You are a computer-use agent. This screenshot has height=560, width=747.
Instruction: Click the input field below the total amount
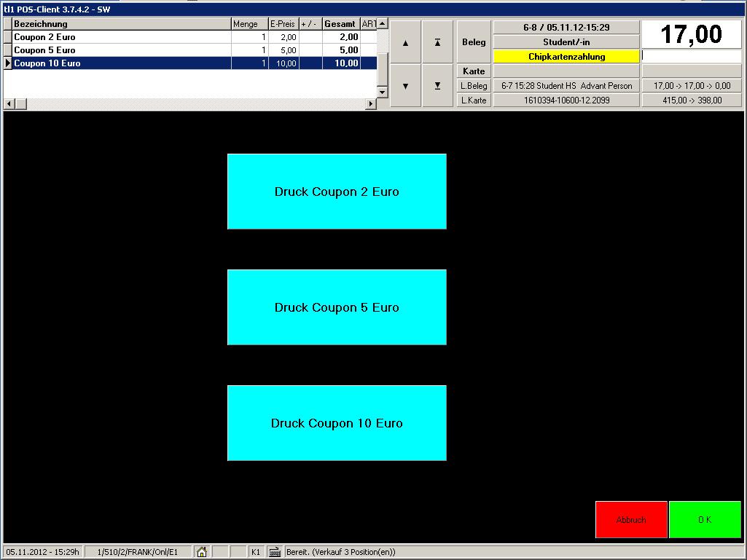pyautogui.click(x=691, y=56)
